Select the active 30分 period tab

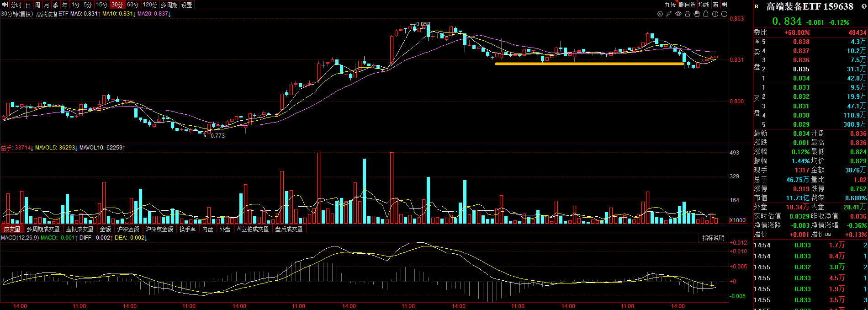[117, 5]
